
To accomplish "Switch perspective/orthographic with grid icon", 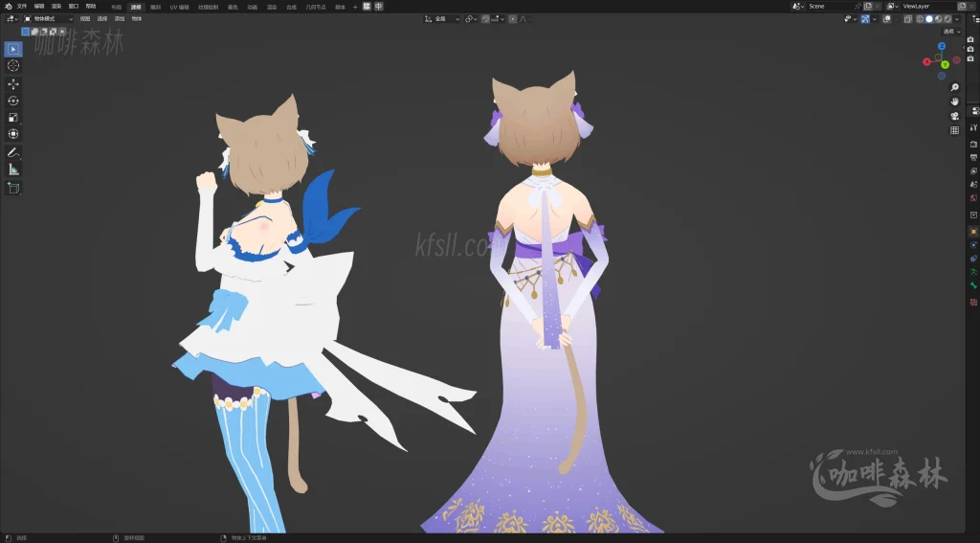I will click(954, 130).
